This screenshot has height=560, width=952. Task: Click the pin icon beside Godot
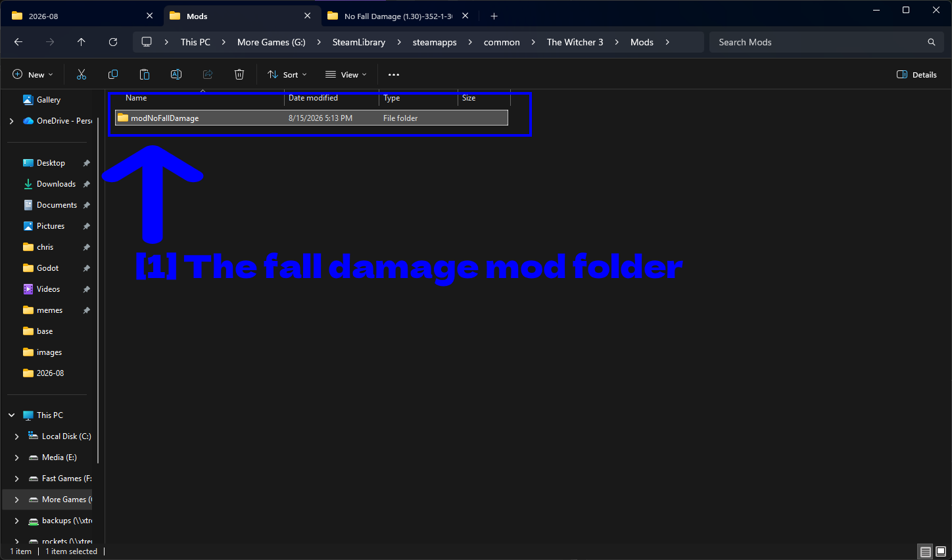(86, 268)
